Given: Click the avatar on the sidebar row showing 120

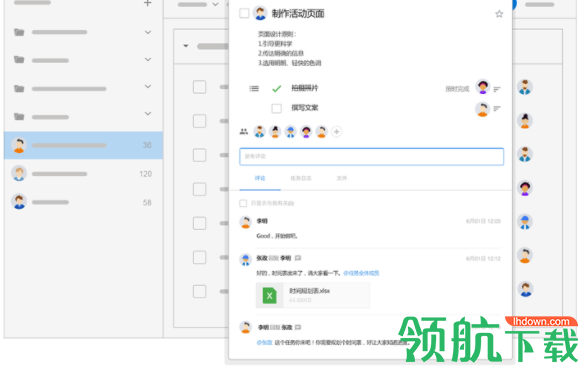Looking at the screenshot, I should 19,173.
